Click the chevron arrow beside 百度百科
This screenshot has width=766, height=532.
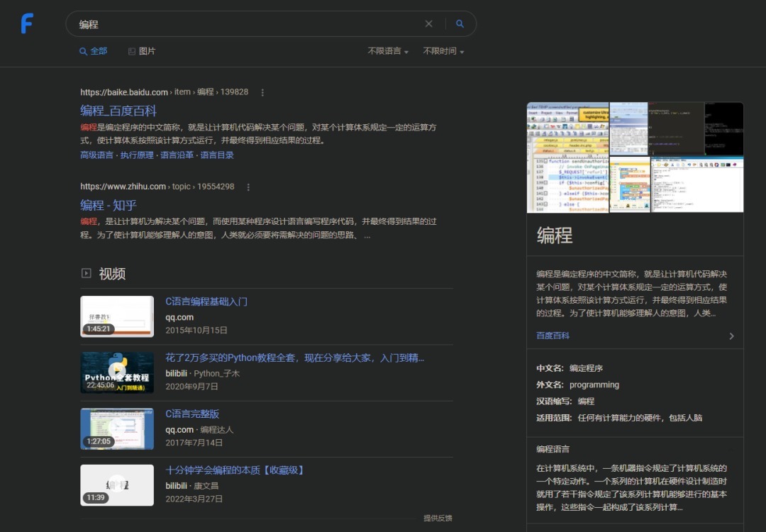731,336
